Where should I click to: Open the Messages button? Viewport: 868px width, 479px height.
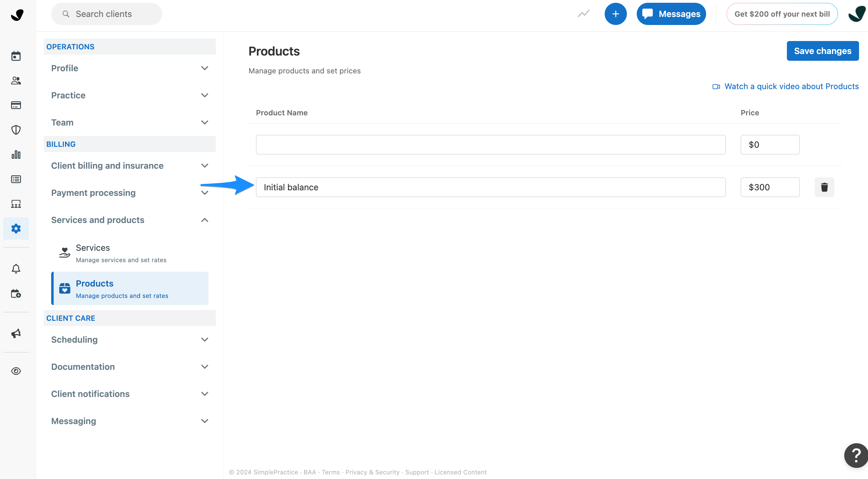671,14
